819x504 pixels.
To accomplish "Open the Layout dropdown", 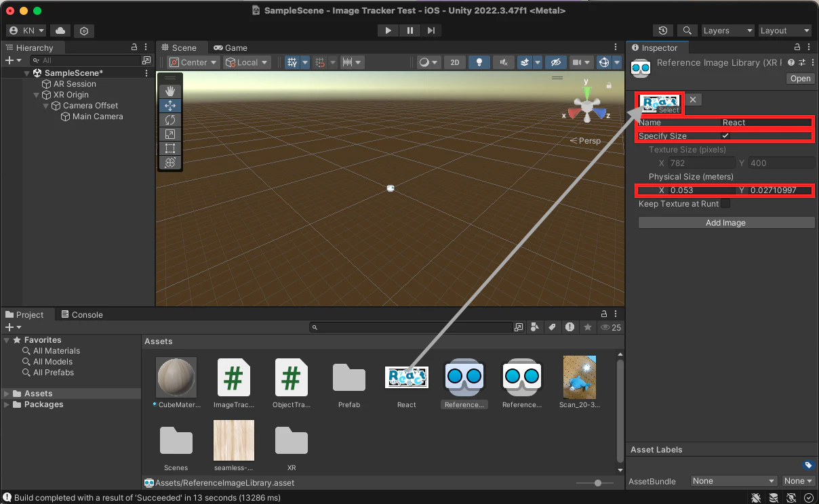I will [784, 30].
